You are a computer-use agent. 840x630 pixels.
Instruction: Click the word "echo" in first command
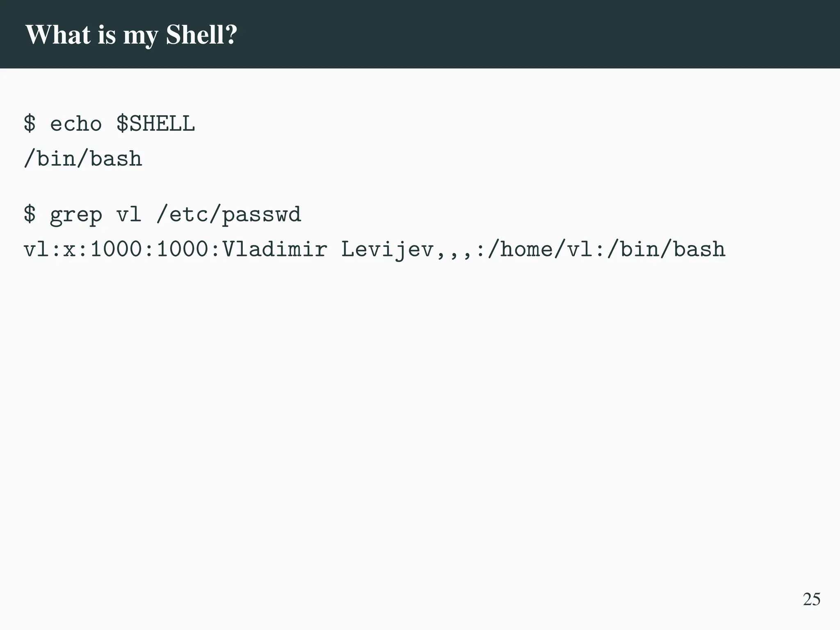click(76, 123)
